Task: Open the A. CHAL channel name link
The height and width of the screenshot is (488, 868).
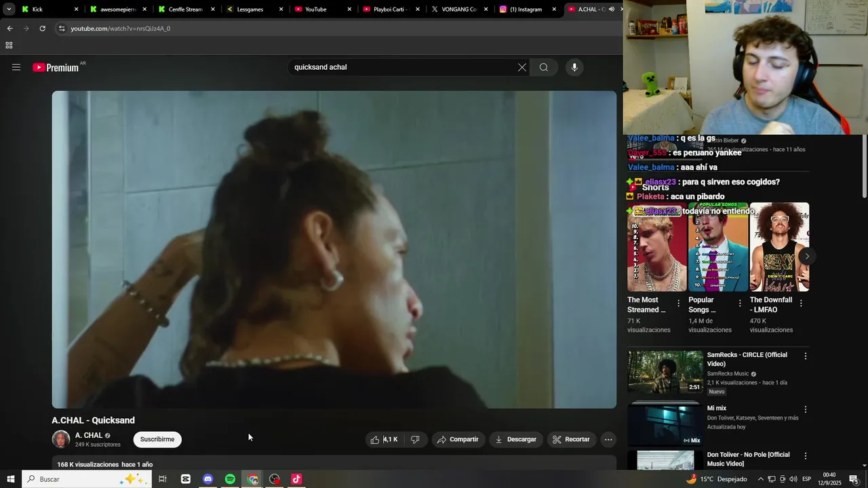Action: (89, 436)
